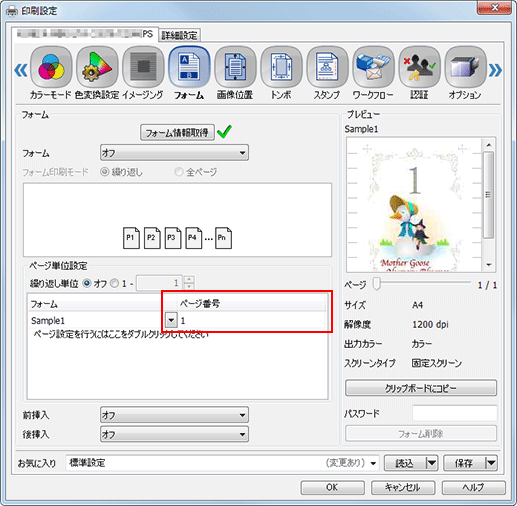Viewport: 517px width, 506px height.
Task: Click フォーム削除 button
Action: (421, 434)
